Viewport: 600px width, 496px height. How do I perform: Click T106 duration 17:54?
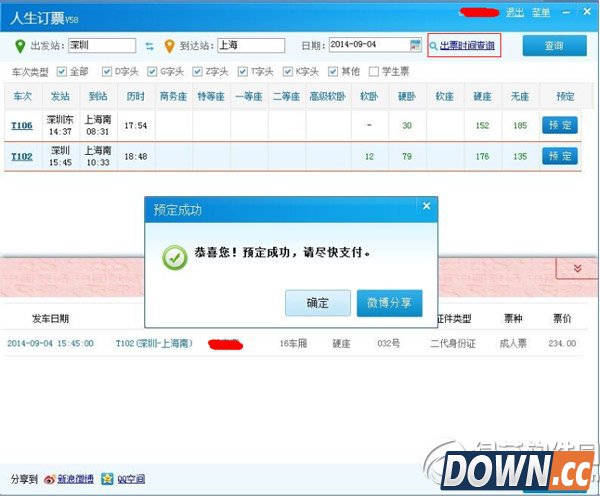click(x=135, y=126)
